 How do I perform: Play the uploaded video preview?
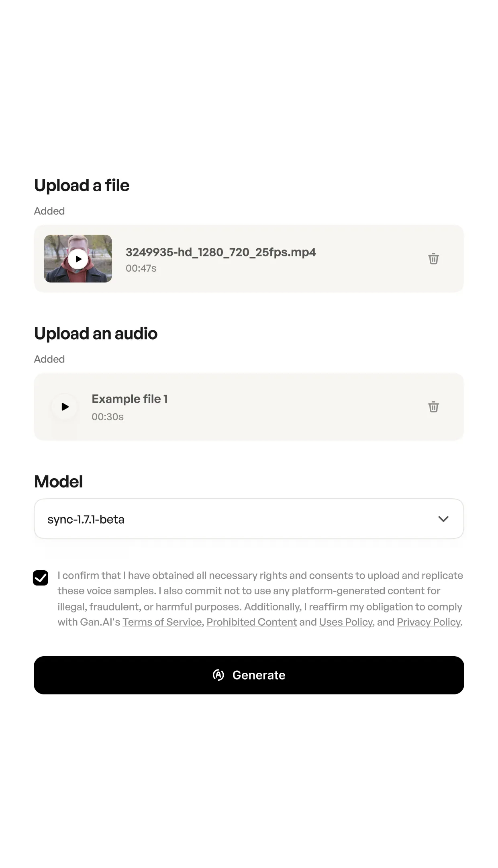point(78,259)
